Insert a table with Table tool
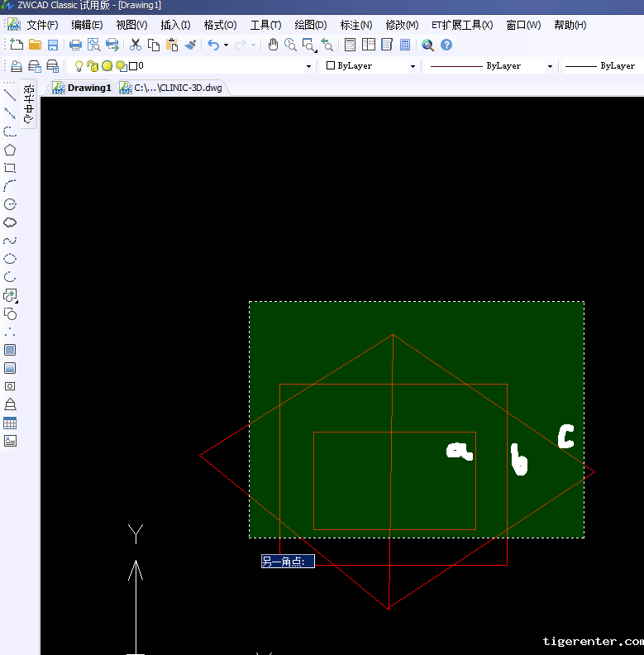644x655 pixels. 10,423
